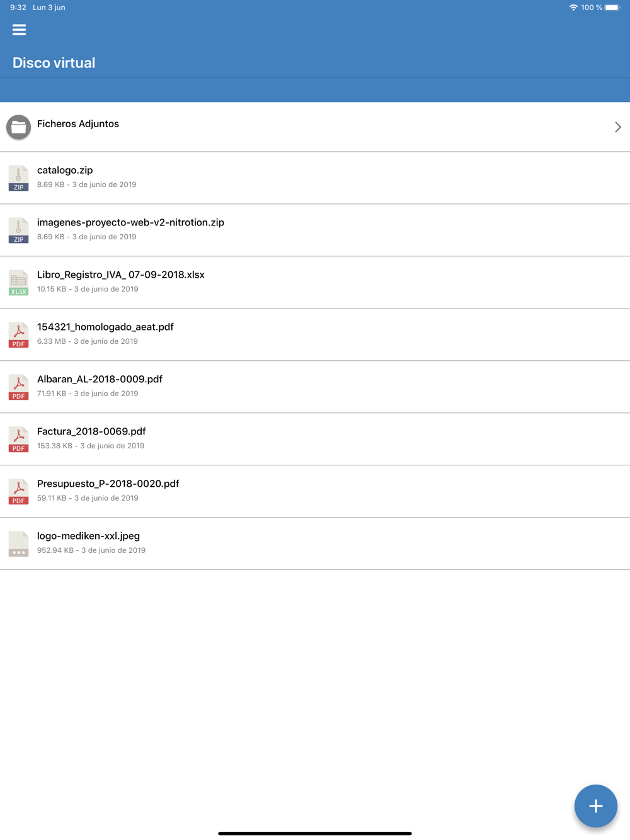Expand Ficheros Adjuntos with the chevron arrow
Image resolution: width=630 pixels, height=840 pixels.
(618, 127)
